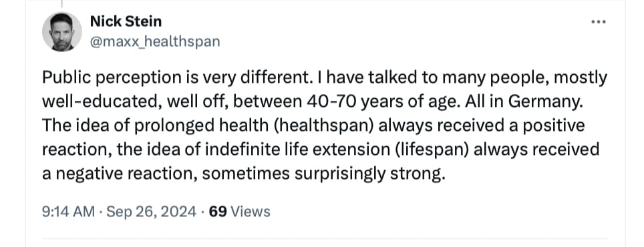Open the three-dot more options menu
Screen dimensions: 644x247
(x=599, y=22)
